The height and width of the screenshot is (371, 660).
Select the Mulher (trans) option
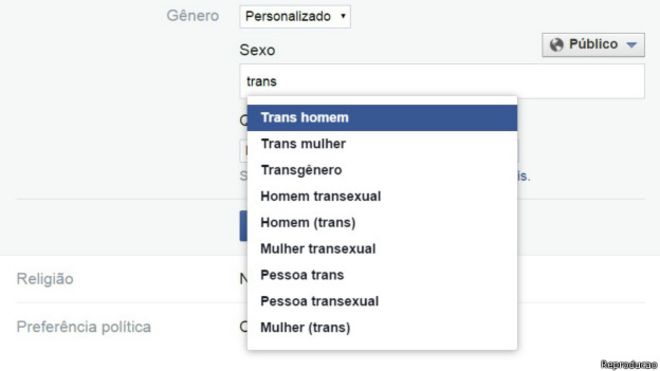[382, 327]
